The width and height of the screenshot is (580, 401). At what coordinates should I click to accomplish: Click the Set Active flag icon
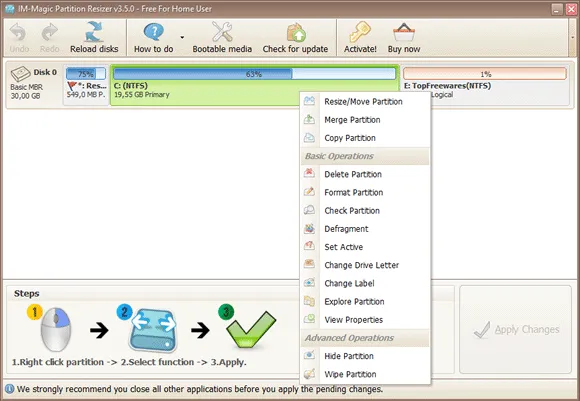[x=309, y=246]
